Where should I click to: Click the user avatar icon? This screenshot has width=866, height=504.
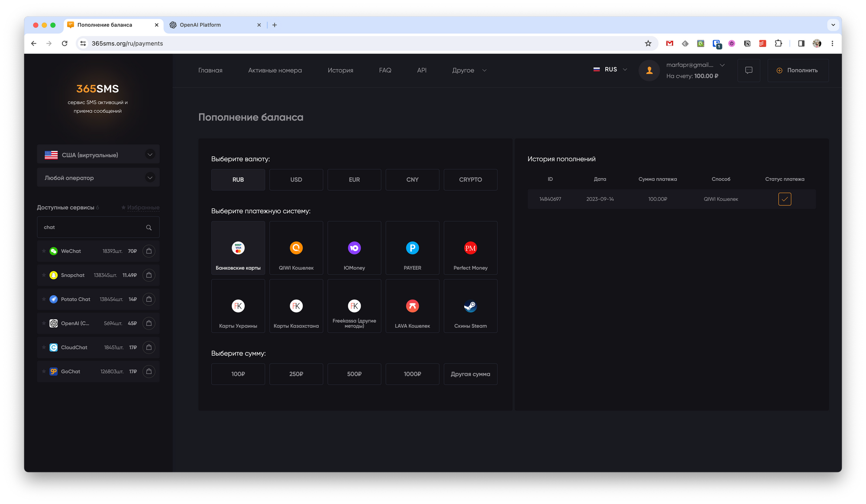(649, 70)
